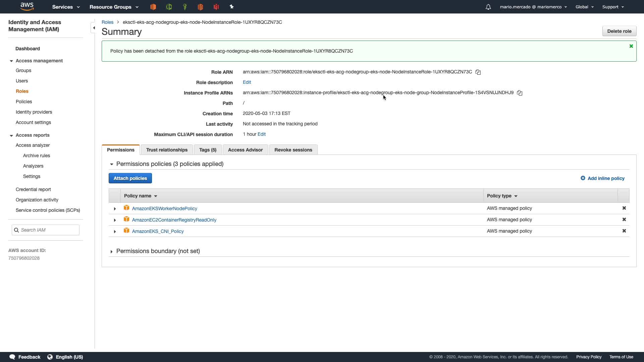Viewport: 644px width, 362px height.
Task: Detach AmazonEKS_CNI_Policy using the X icon
Action: click(624, 231)
